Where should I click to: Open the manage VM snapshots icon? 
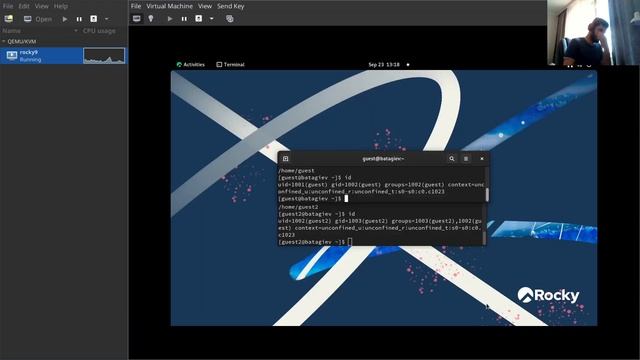(x=230, y=19)
